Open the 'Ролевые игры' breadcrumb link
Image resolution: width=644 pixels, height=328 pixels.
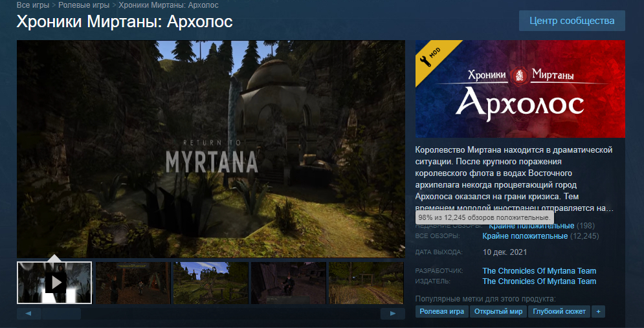pyautogui.click(x=83, y=5)
